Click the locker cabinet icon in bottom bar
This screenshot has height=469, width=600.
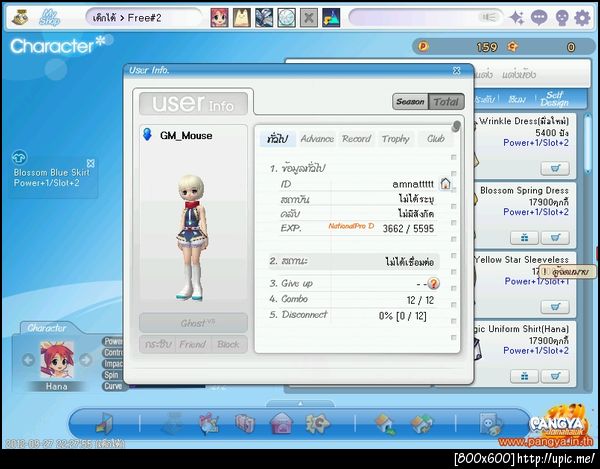[245, 423]
